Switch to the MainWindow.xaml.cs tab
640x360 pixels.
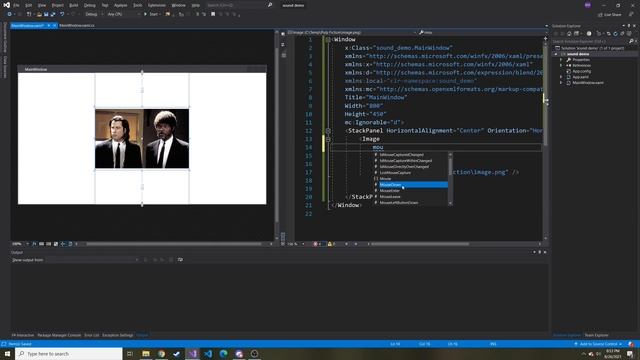coord(77,25)
